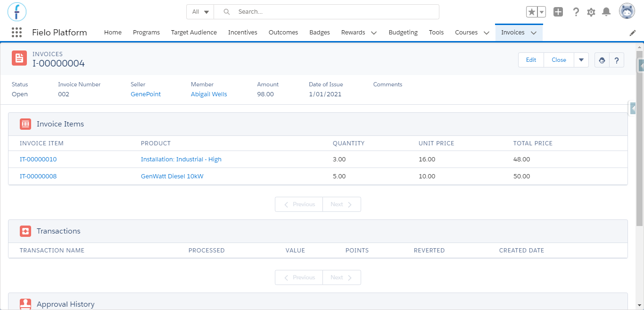The width and height of the screenshot is (644, 310).
Task: Click the 48.00 total price cell
Action: (521, 159)
